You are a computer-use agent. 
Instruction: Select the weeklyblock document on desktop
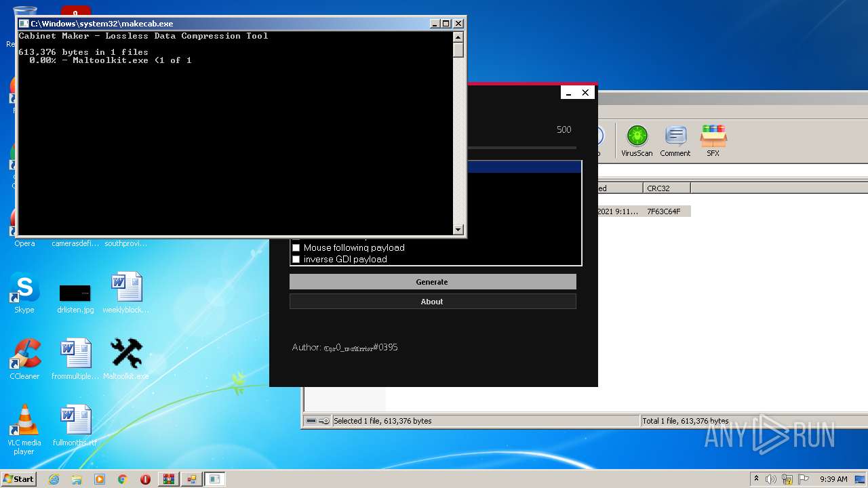click(126, 293)
